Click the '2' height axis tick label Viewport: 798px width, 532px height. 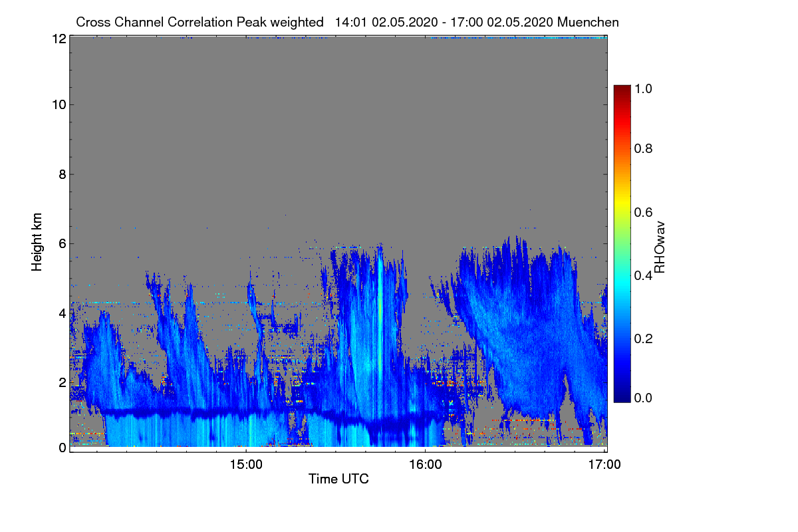pos(62,382)
